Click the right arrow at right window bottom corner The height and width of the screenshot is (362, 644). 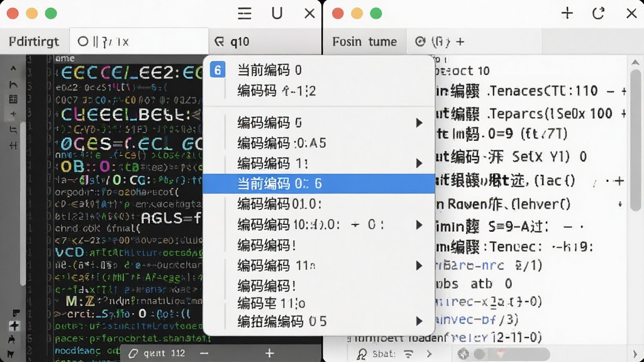point(635,354)
